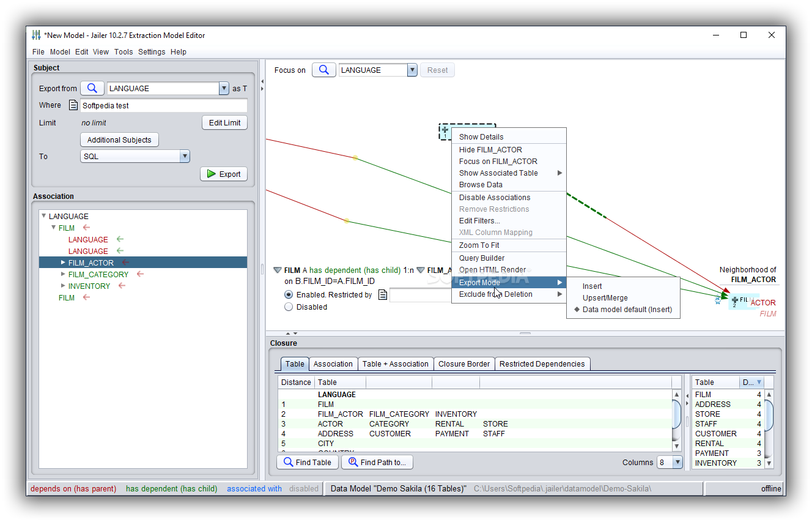This screenshot has width=812, height=522.
Task: Select CUSTOMER row in the right table
Action: (727, 433)
